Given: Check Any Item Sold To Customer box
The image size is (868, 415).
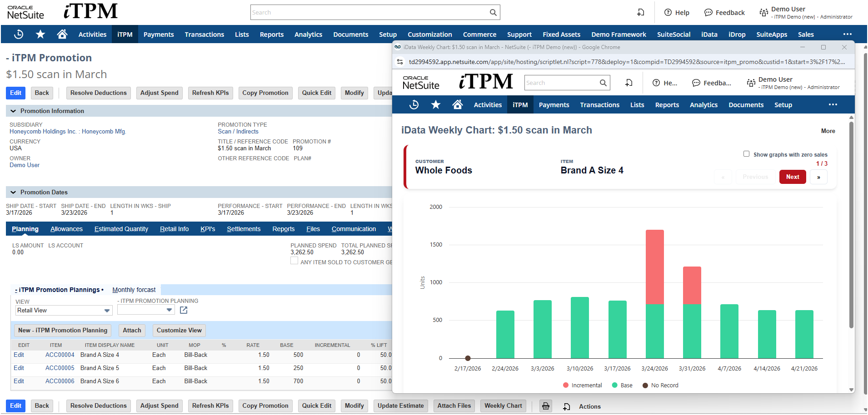Looking at the screenshot, I should (x=294, y=261).
